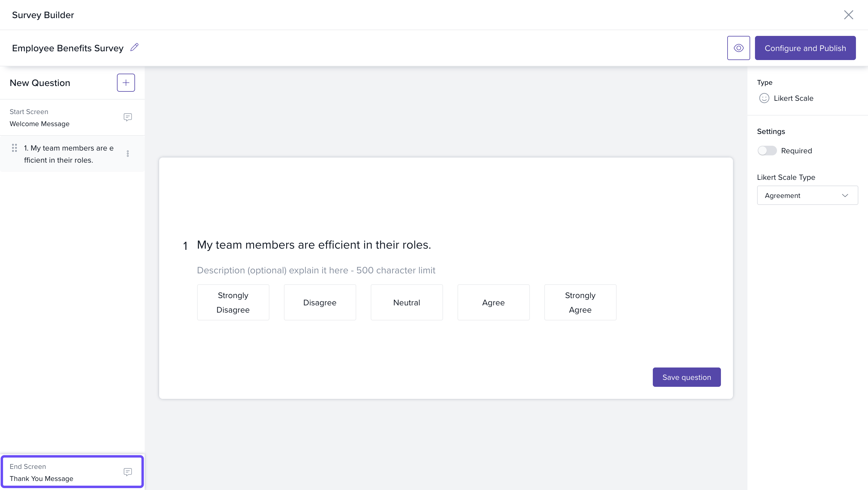Image resolution: width=868 pixels, height=490 pixels.
Task: Choose the Strongly Agree option
Action: 580,302
